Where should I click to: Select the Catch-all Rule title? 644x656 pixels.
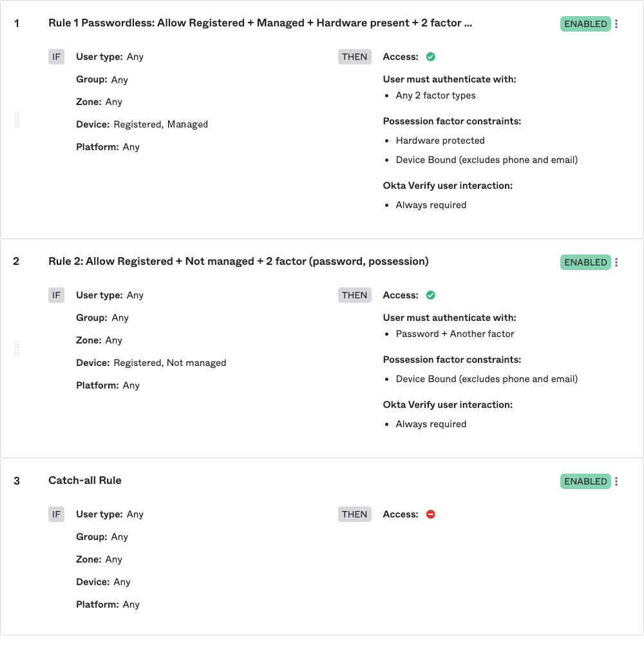pos(85,481)
